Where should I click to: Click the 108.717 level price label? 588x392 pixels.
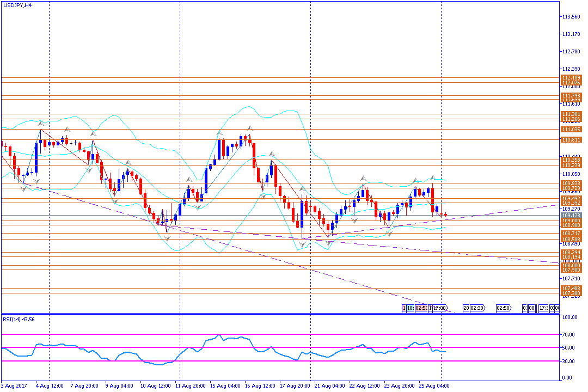[x=571, y=234]
